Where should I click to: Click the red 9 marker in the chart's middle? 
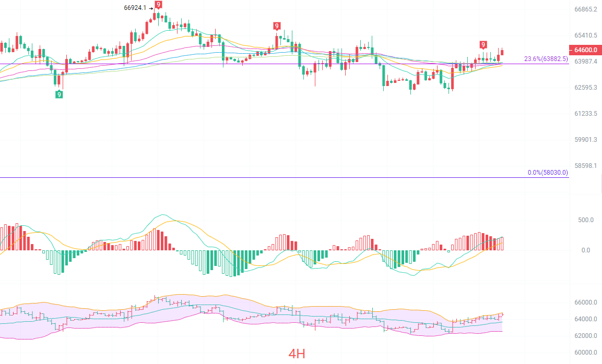click(x=276, y=26)
